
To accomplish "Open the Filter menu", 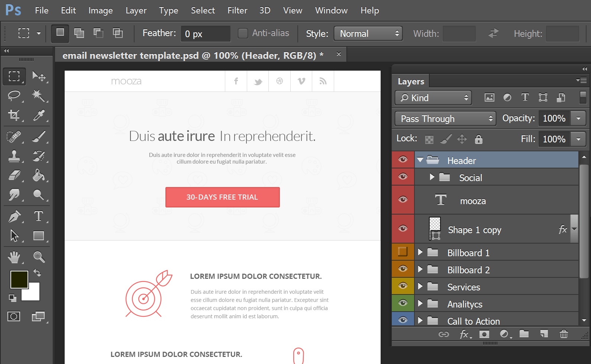I will click(x=237, y=10).
